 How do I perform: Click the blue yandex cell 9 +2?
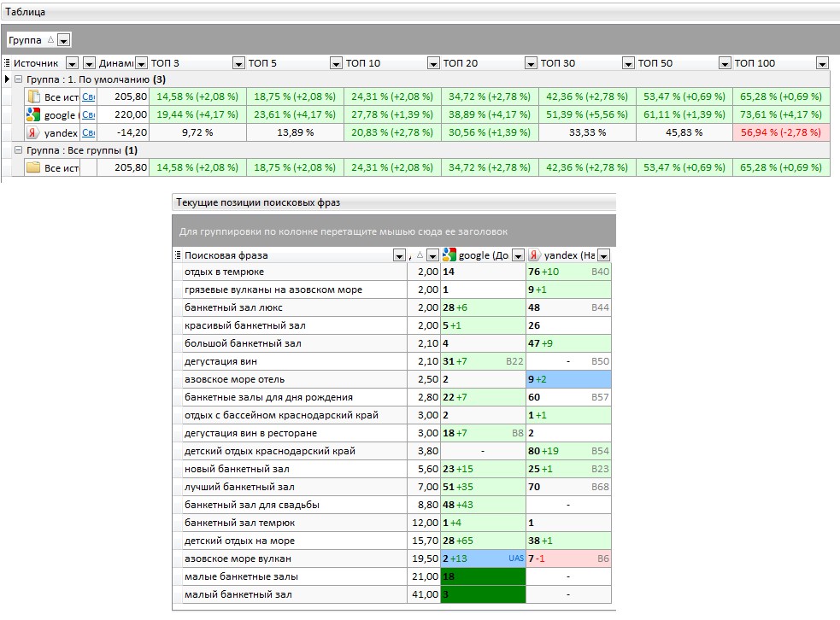[568, 379]
